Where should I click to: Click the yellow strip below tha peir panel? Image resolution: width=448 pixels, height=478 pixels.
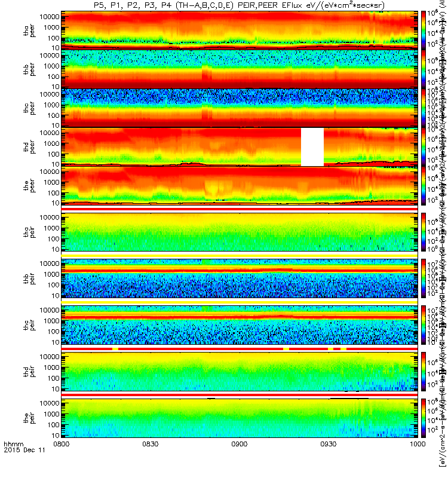(240, 256)
